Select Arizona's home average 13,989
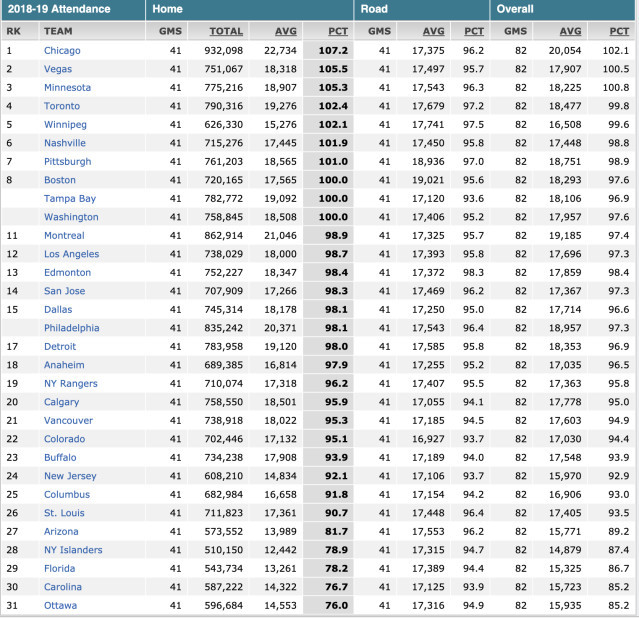639x618 pixels. point(280,531)
